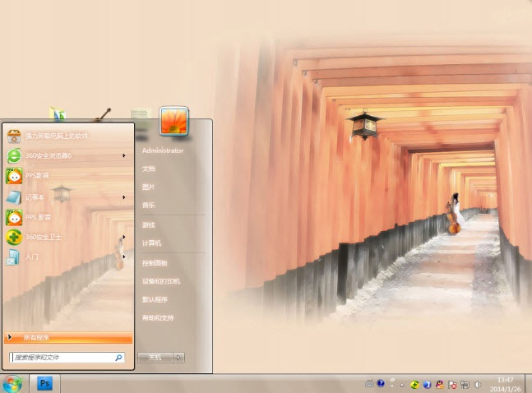Open the PPS影音 entry above 记事本
532x393 pixels.
point(68,175)
